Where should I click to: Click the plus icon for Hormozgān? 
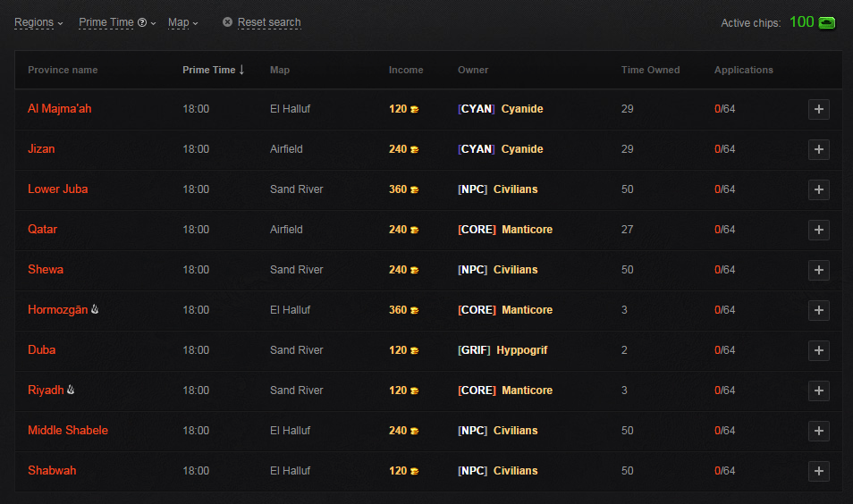818,310
